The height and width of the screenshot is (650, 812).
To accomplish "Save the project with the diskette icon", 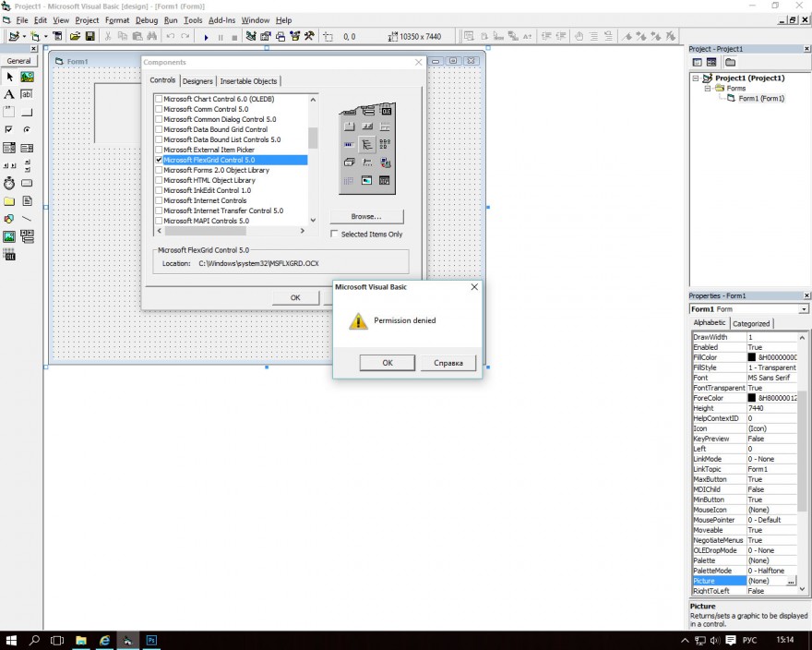I will tap(90, 36).
